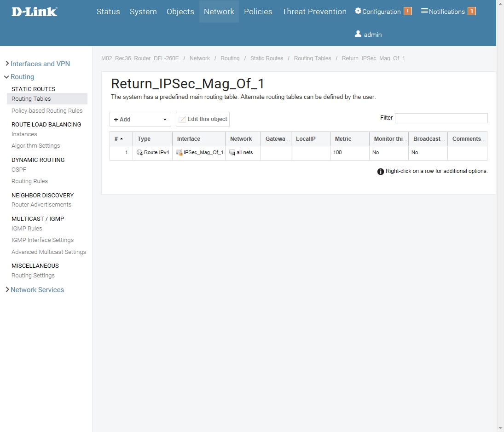Open Advanced Multicast Settings
Screen dimensions: 504x432
(49, 252)
